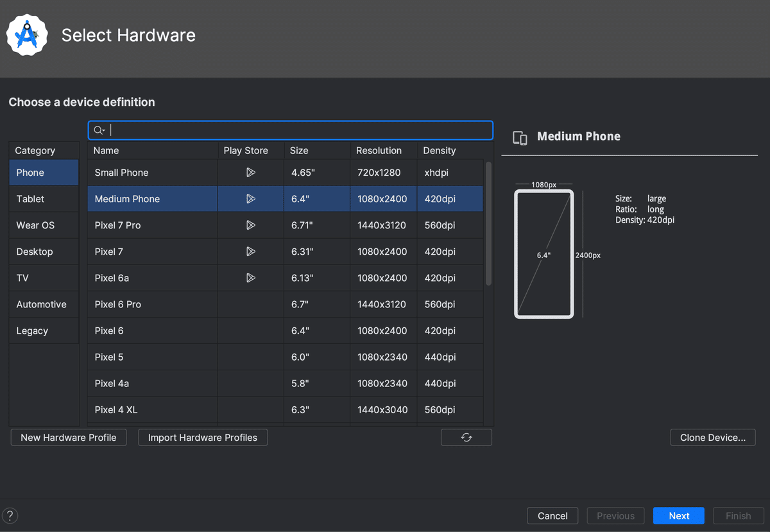Click the device table's vertical scrollbar
770x532 pixels.
488,223
